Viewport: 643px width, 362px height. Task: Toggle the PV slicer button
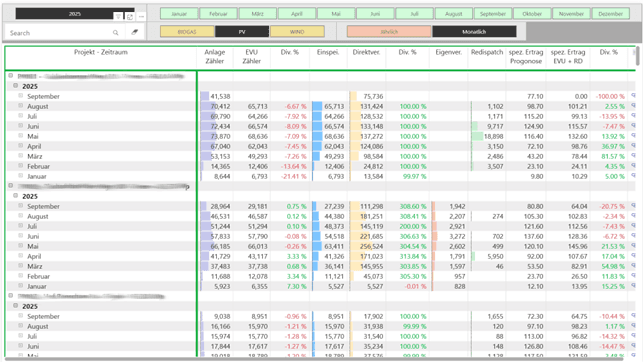click(x=242, y=32)
